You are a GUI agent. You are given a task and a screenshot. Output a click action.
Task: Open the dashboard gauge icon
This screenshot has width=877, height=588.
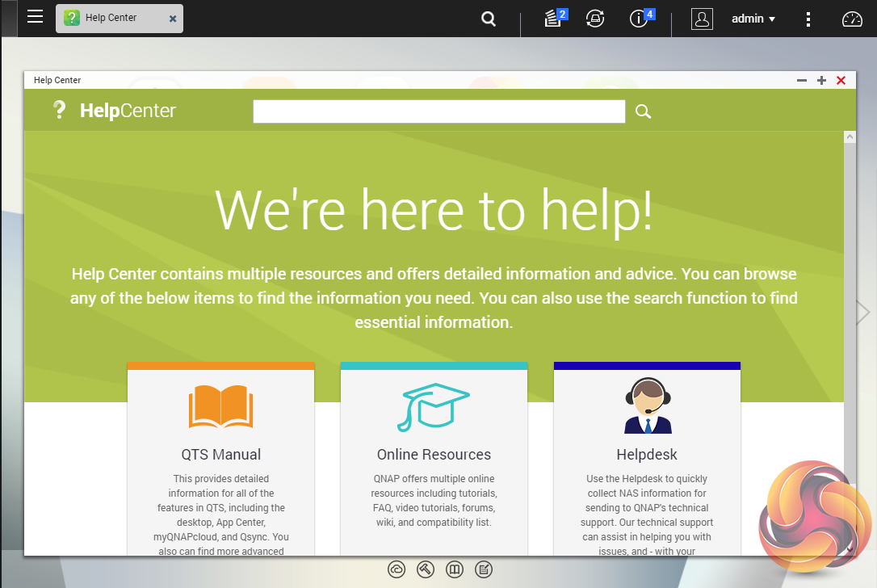(852, 19)
